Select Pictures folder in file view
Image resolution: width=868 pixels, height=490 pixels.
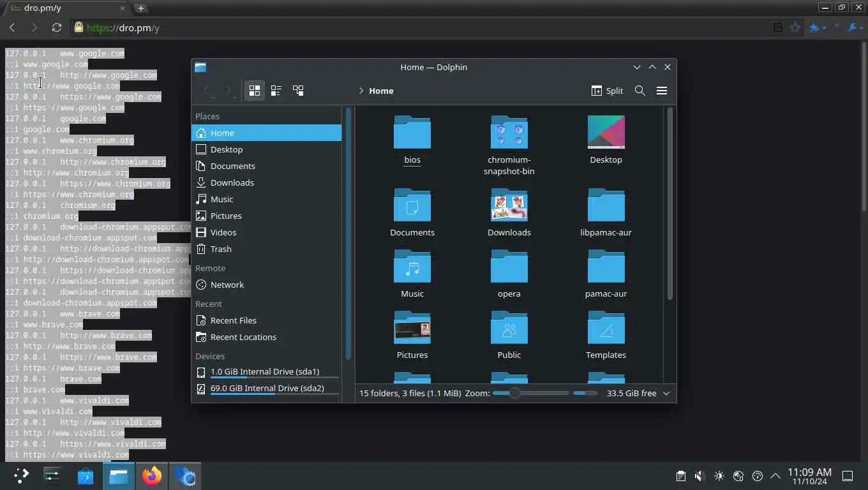click(412, 335)
